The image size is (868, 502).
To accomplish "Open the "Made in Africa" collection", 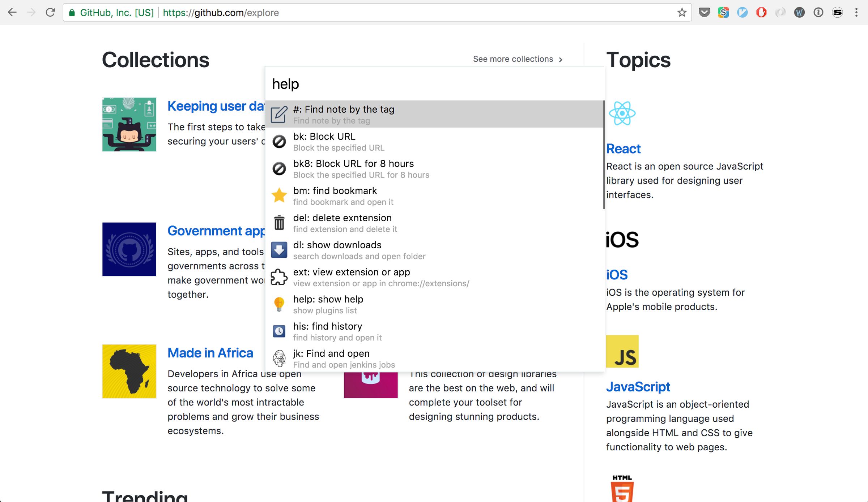I will coord(210,352).
